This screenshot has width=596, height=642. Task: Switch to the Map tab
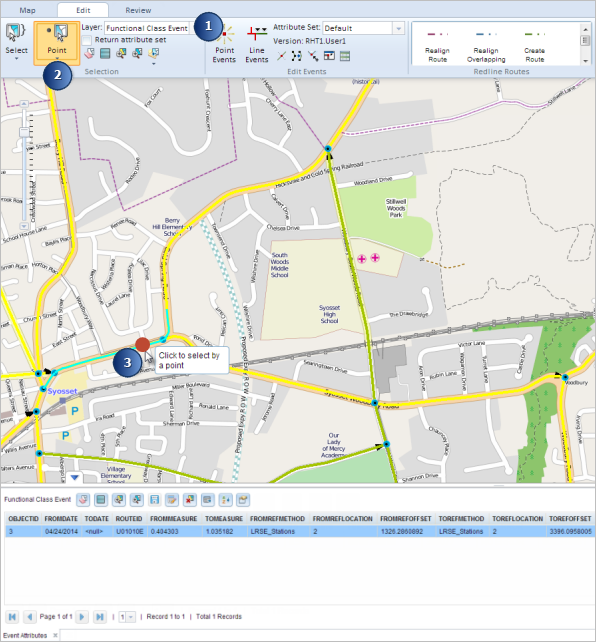coord(27,10)
